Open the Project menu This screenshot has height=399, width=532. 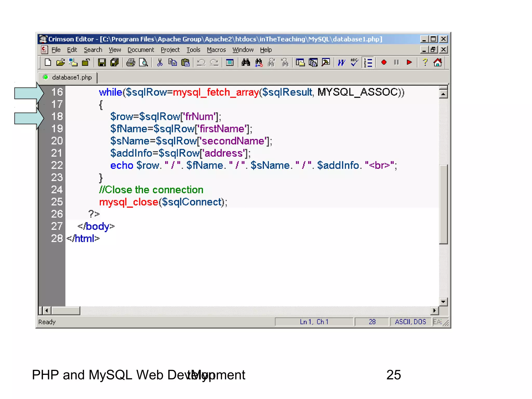[170, 50]
